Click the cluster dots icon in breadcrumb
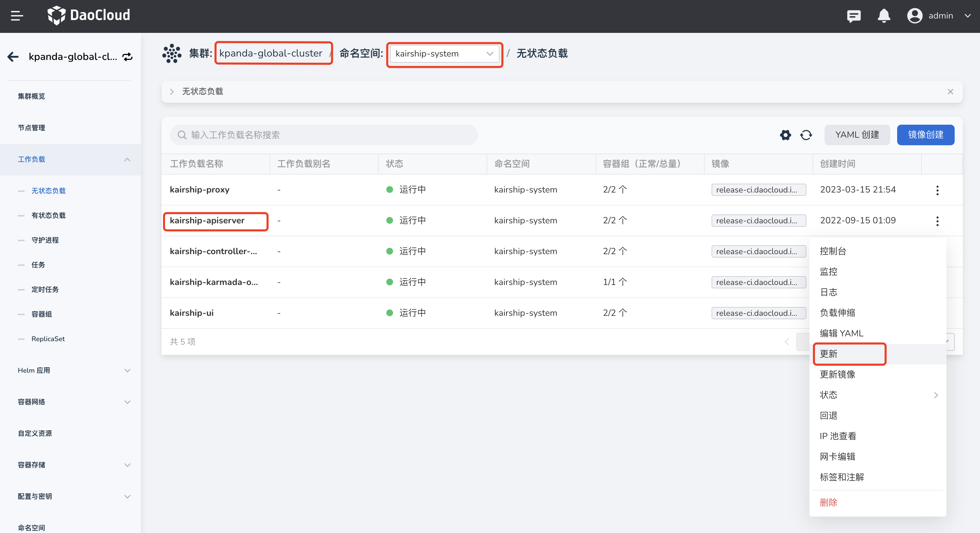Viewport: 980px width, 533px height. click(172, 53)
